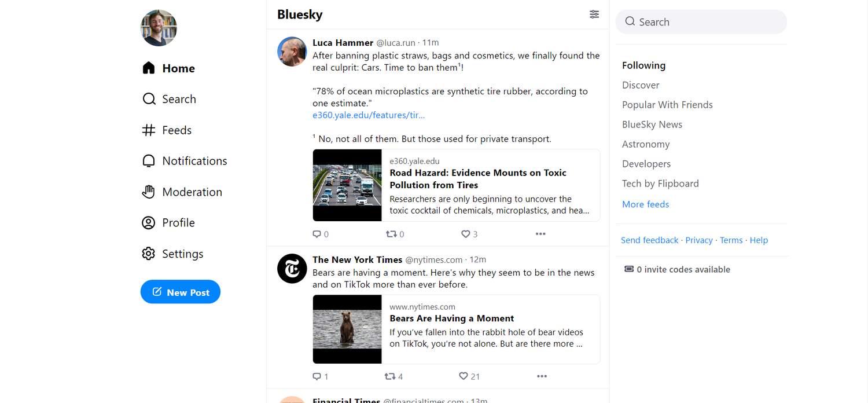Click the Search input field
The image size is (868, 403).
pyautogui.click(x=700, y=21)
